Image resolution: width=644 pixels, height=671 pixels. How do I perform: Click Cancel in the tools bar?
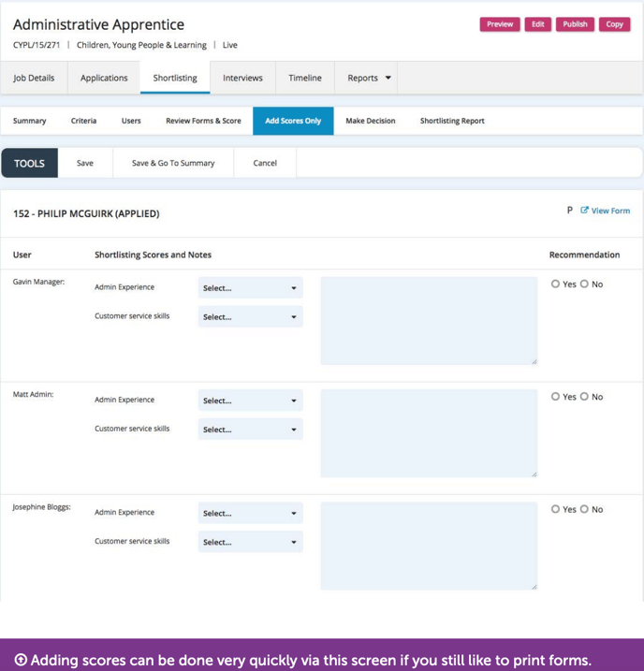(265, 163)
